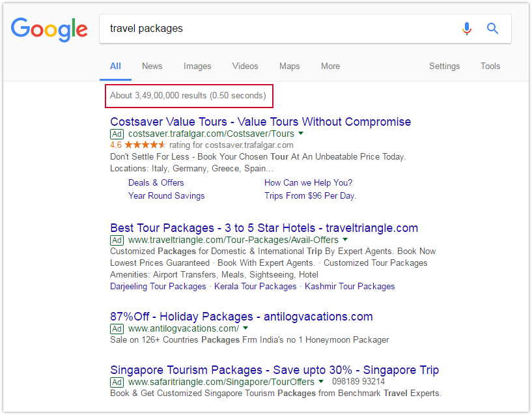
Task: Click the www.antilogvacations.com/ URL text
Action: click(x=184, y=328)
